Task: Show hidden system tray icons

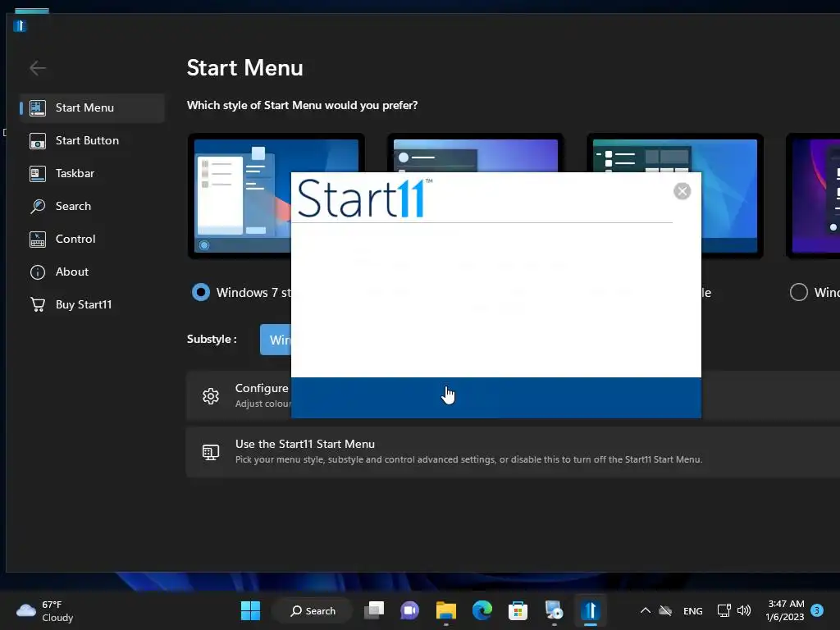Action: 646,610
